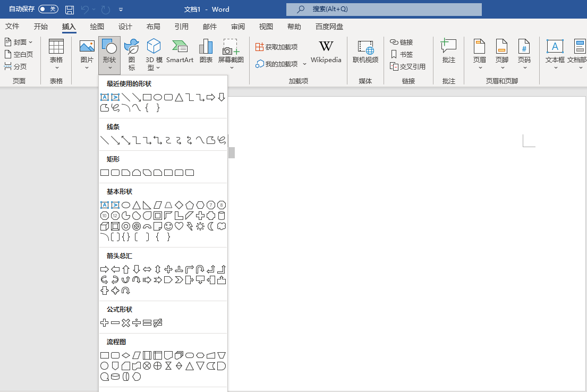Insert a chart via 图表 icon
This screenshot has width=587, height=392.
(x=206, y=53)
